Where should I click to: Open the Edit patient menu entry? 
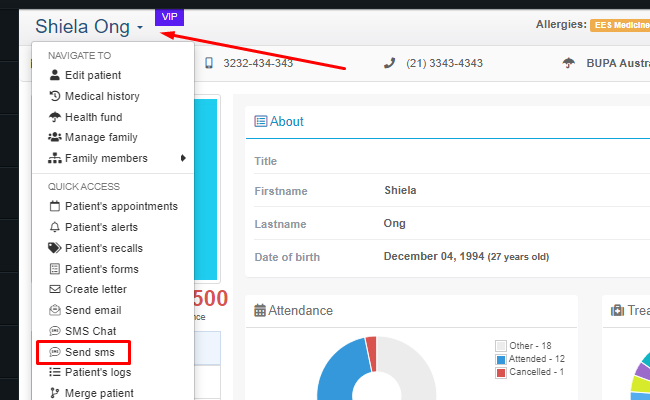93,75
